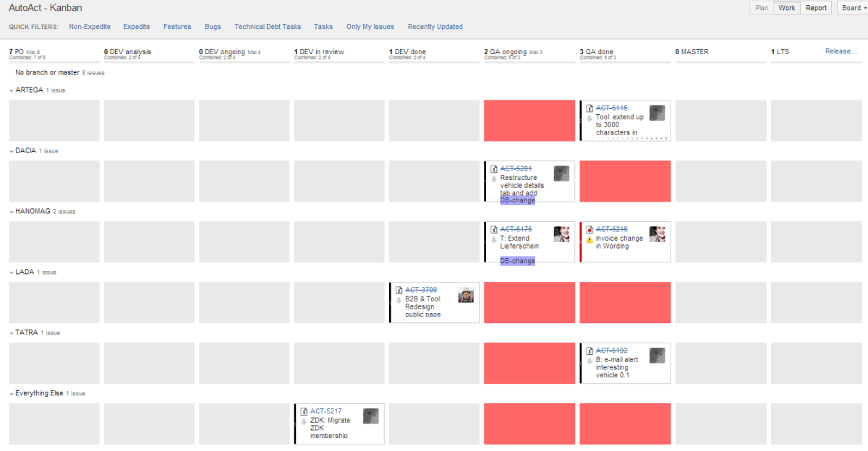Viewport: 868px width, 451px height.
Task: Switch to the Report view
Action: click(816, 8)
